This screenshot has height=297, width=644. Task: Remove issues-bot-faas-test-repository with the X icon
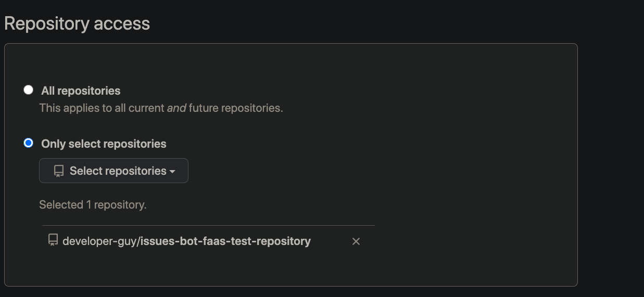point(356,241)
